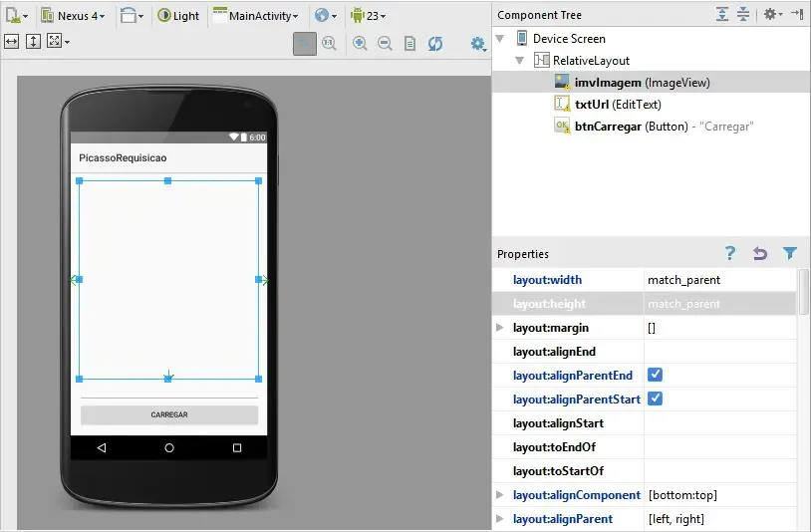Collapse the RelativeLayout tree node
Screen dimensions: 811x532
(520, 61)
